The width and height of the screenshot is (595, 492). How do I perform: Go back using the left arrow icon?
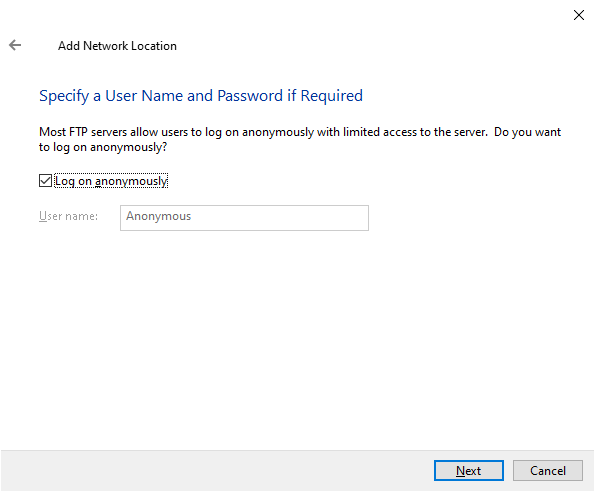pos(15,45)
